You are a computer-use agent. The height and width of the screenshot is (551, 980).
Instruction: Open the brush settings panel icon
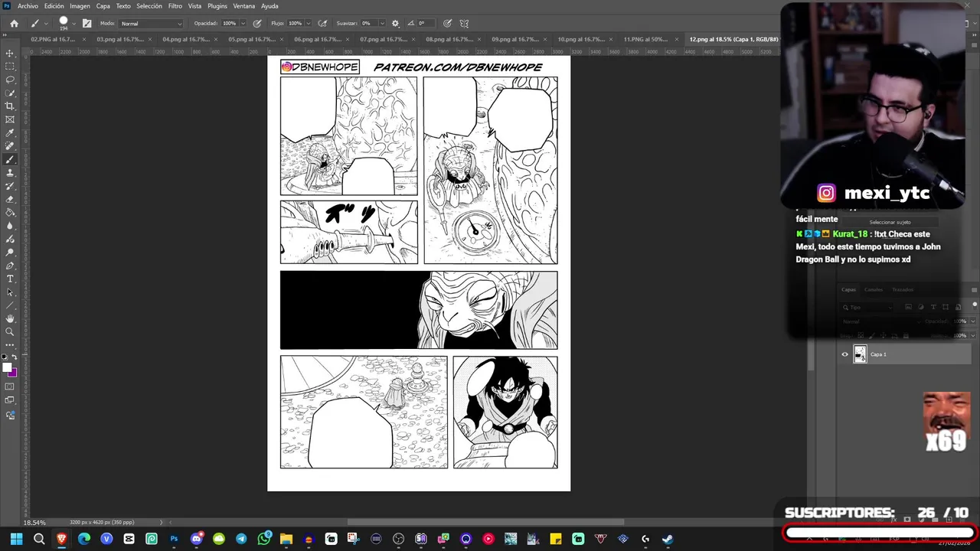87,24
